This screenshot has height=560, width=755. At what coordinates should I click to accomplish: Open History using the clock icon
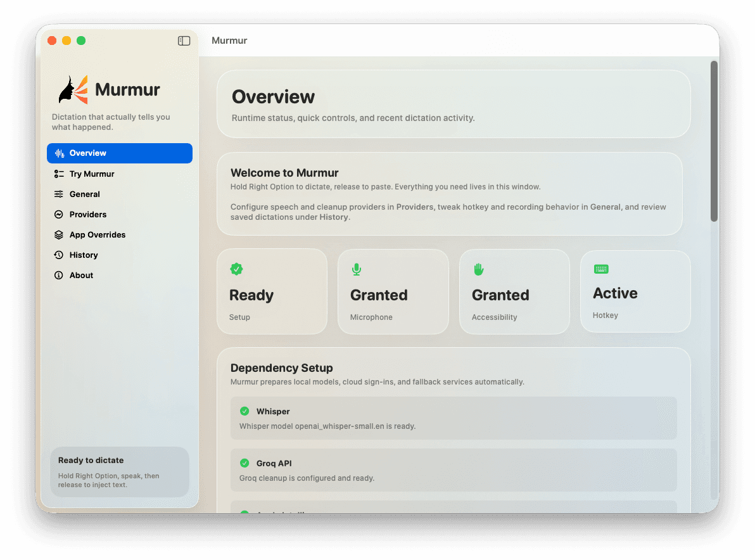[x=60, y=255]
